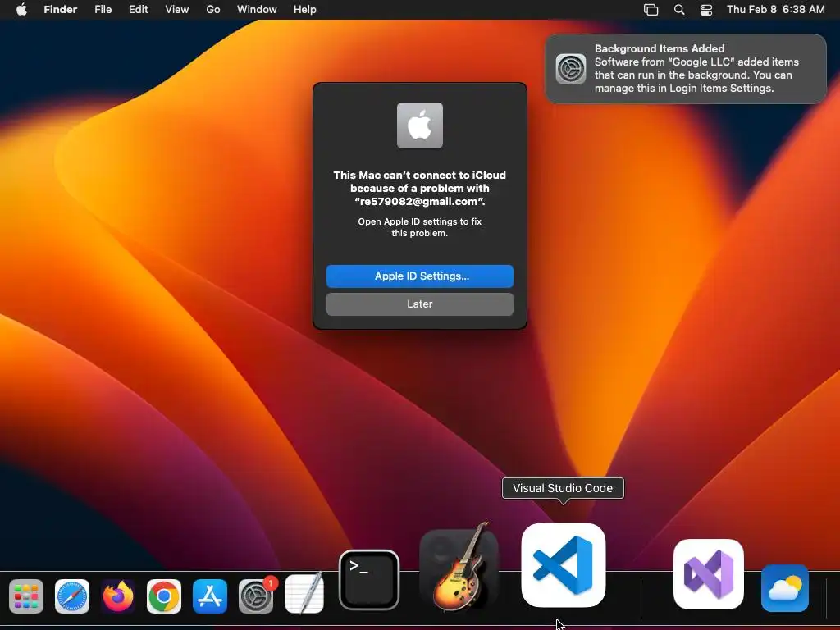840x630 pixels.
Task: Click the Apple ID Settings button
Action: point(419,276)
